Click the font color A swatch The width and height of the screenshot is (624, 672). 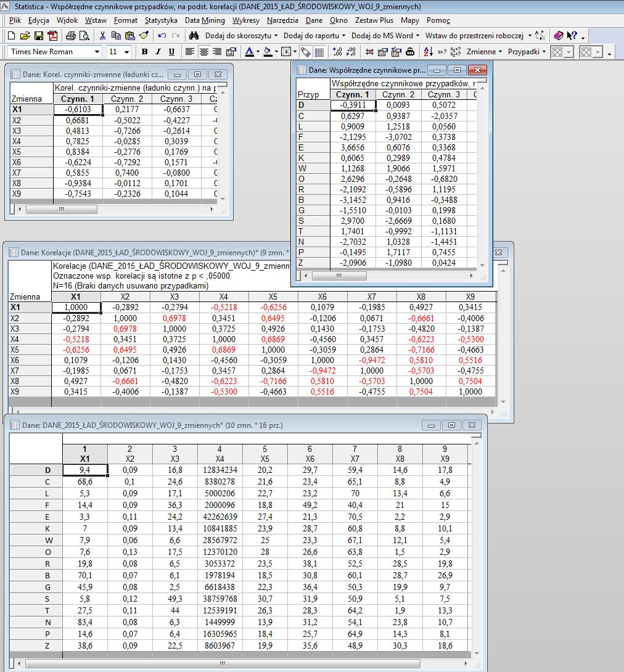click(x=250, y=52)
